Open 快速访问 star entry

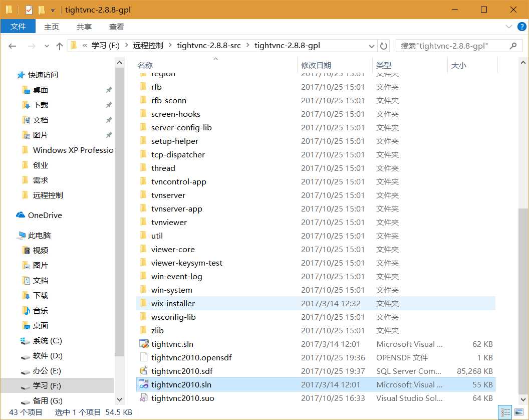(x=38, y=75)
